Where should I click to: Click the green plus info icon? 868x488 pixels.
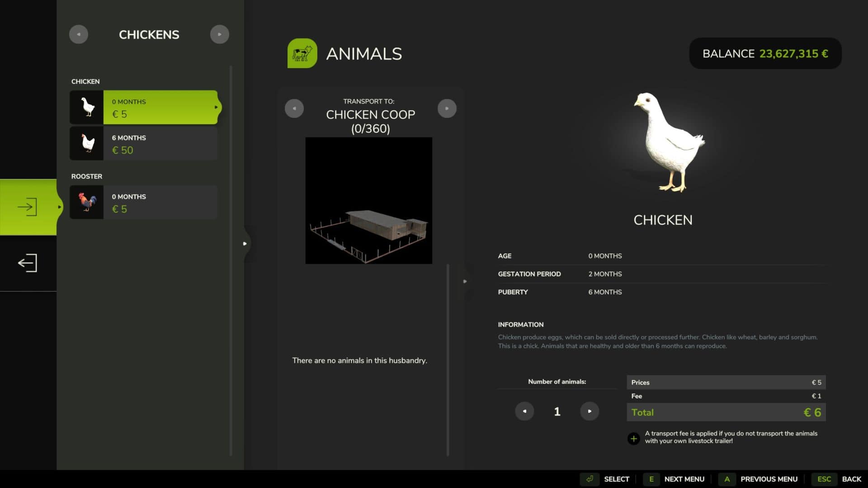(634, 438)
